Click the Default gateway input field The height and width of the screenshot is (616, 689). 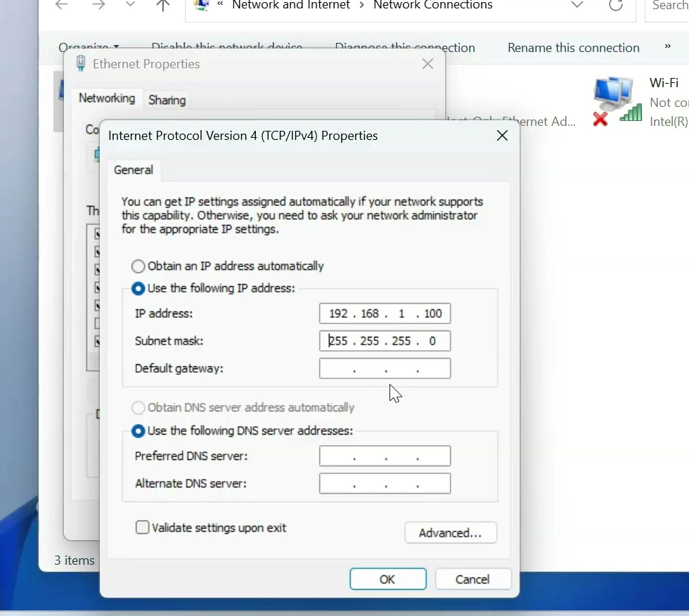pos(385,368)
